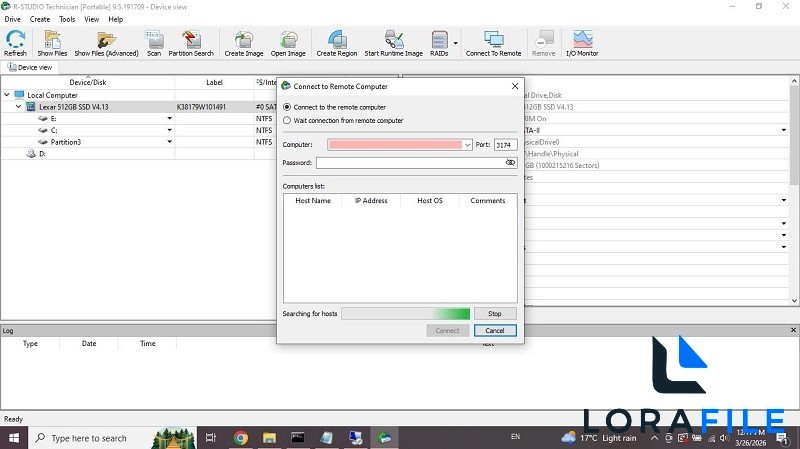Screen dimensions: 800x449
Task: Select the E: partition row
Action: click(138, 118)
